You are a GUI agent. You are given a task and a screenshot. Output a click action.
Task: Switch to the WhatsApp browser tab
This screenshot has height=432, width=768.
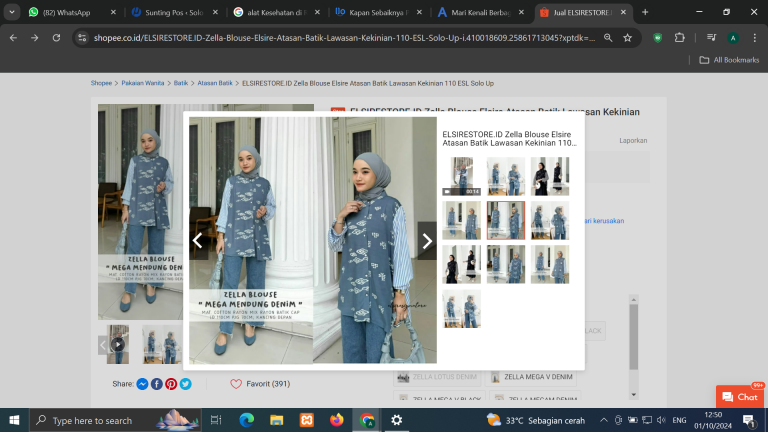(x=72, y=13)
